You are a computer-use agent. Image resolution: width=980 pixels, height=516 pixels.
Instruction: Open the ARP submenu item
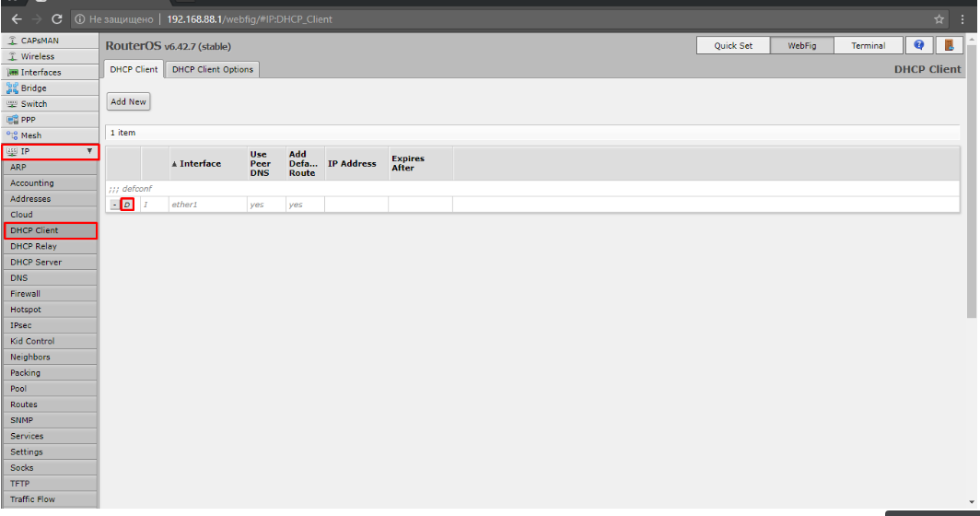pyautogui.click(x=50, y=167)
